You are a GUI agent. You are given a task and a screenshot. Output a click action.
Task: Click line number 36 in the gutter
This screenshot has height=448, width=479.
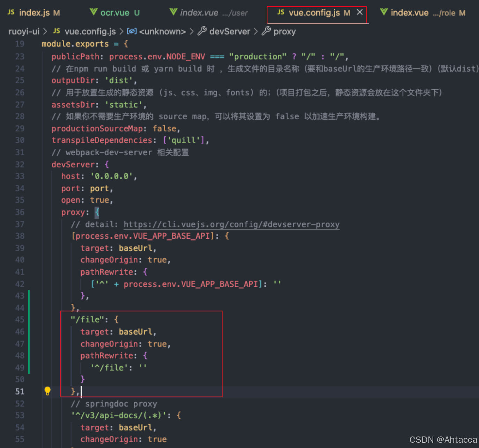[x=20, y=212]
